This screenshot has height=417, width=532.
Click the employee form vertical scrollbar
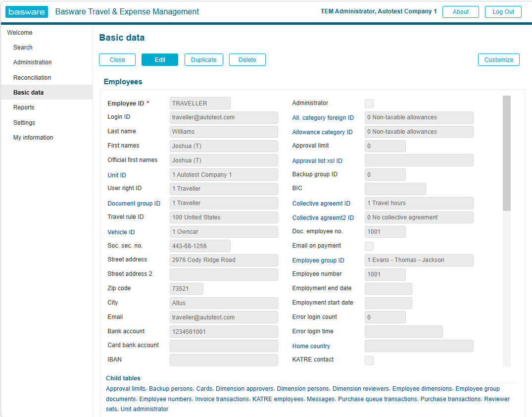[507, 153]
